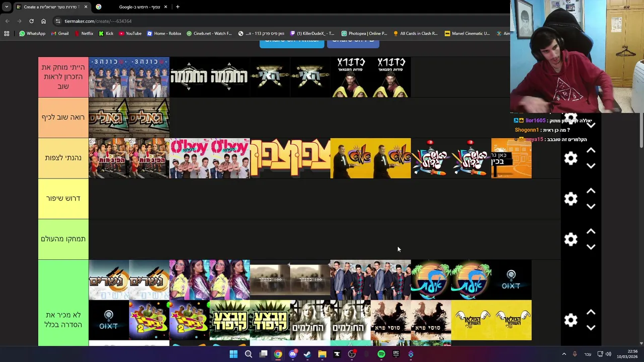
Task: Move לא מכיר את הסדרה tier down with arrow
Action: click(591, 328)
